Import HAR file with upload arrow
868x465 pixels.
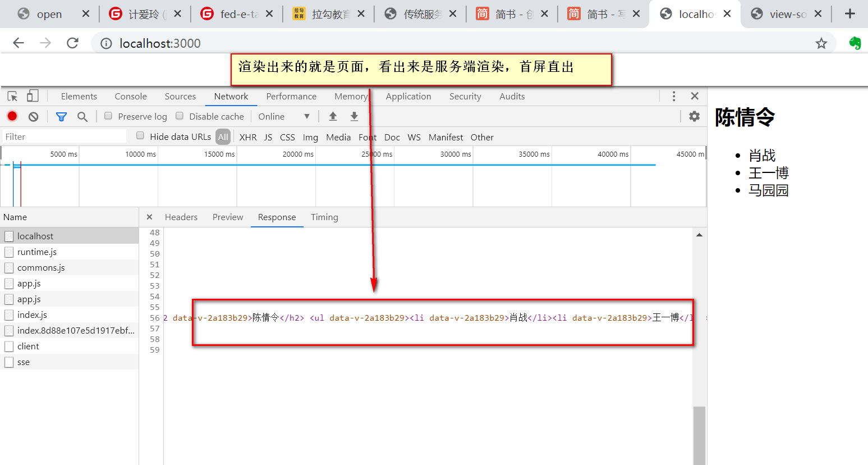point(333,116)
